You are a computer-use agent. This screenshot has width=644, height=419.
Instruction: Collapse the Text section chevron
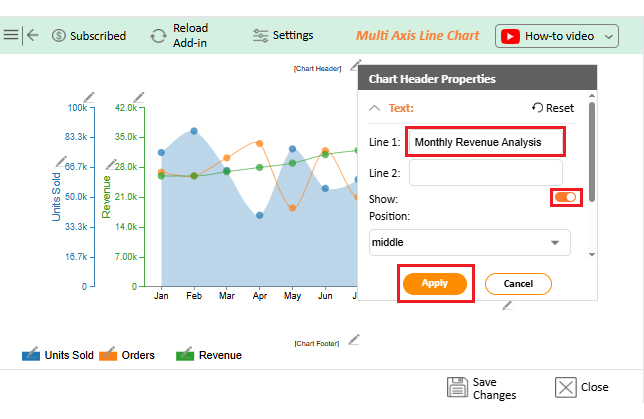375,108
